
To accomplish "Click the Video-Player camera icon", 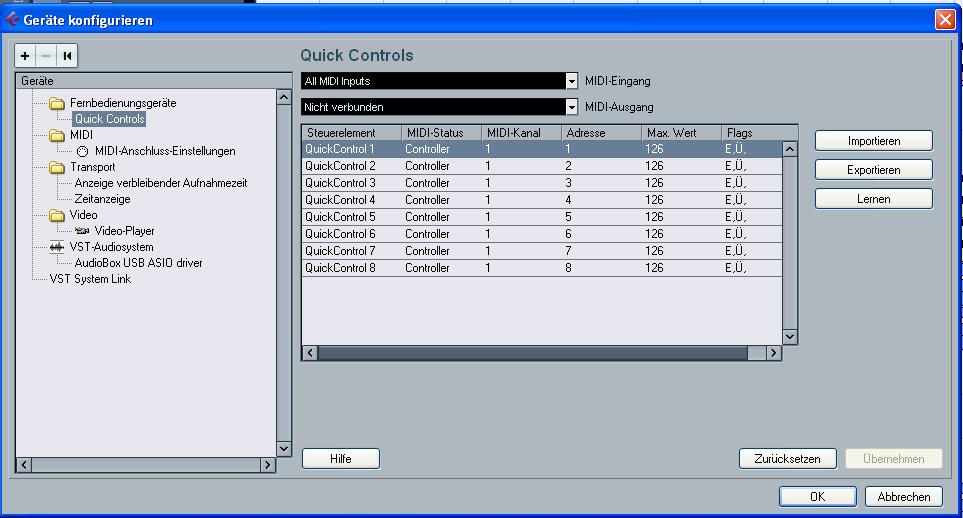I will (x=82, y=231).
